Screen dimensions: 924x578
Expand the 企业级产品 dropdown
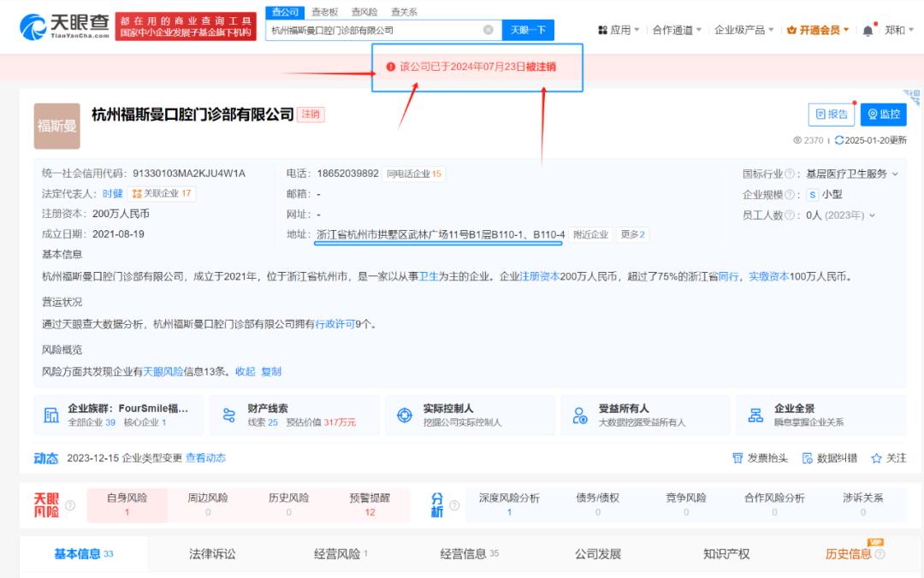point(771,30)
